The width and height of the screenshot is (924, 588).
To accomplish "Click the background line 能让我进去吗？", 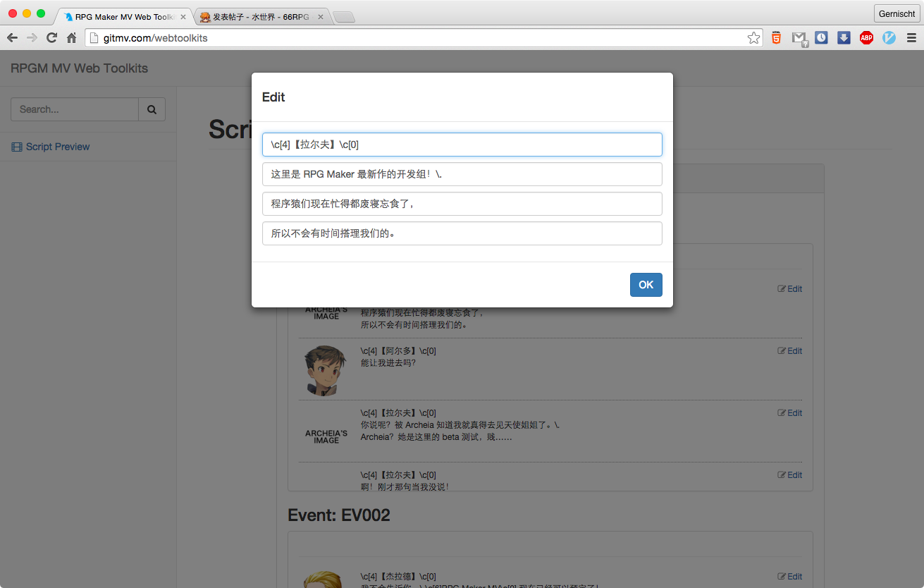I will (x=388, y=363).
